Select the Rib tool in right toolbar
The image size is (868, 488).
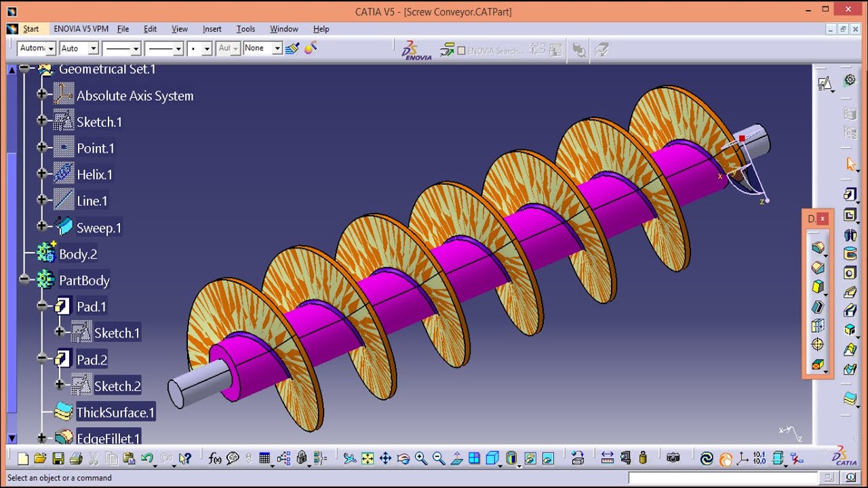click(850, 292)
